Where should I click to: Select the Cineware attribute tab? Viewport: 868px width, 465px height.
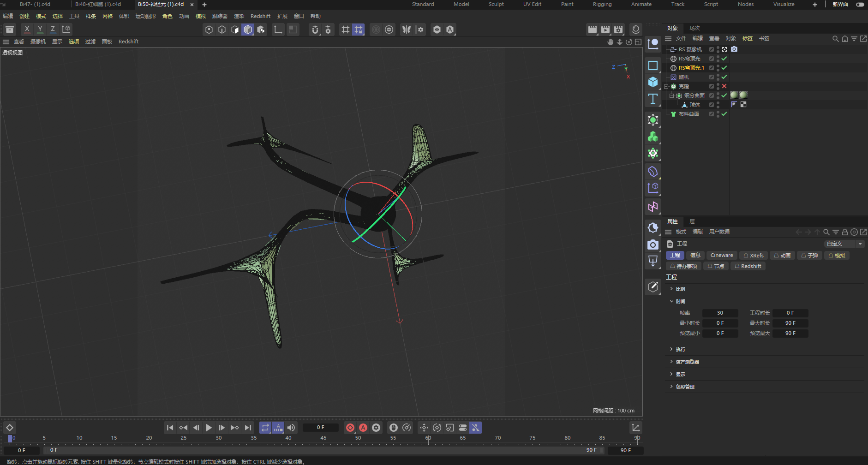tap(722, 255)
